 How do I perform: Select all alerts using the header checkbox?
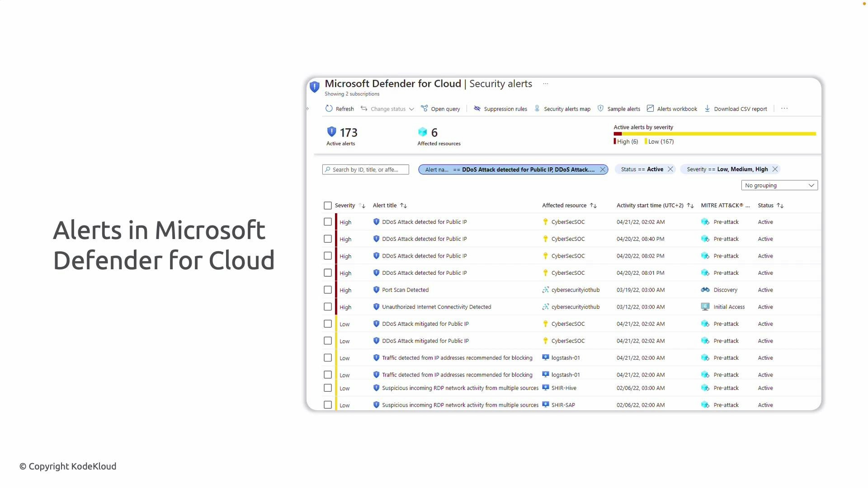327,205
